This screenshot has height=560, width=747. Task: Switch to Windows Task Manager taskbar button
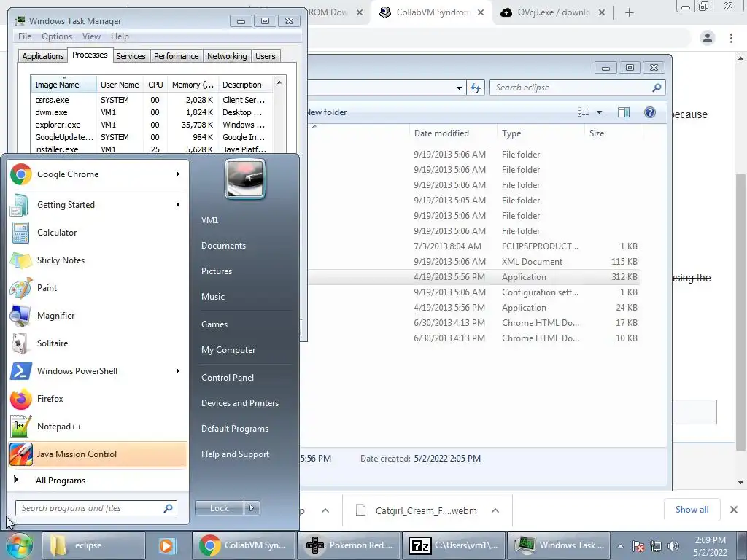click(x=558, y=545)
